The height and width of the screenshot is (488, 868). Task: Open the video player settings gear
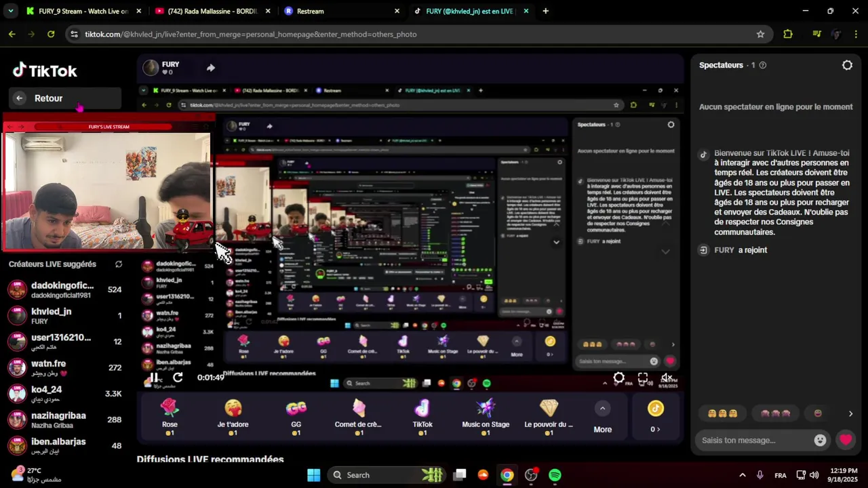(x=619, y=378)
